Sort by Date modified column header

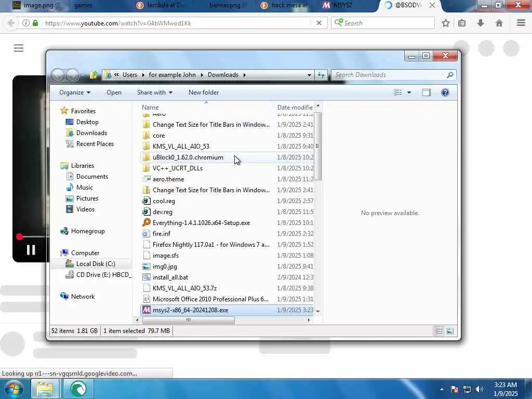coord(295,108)
